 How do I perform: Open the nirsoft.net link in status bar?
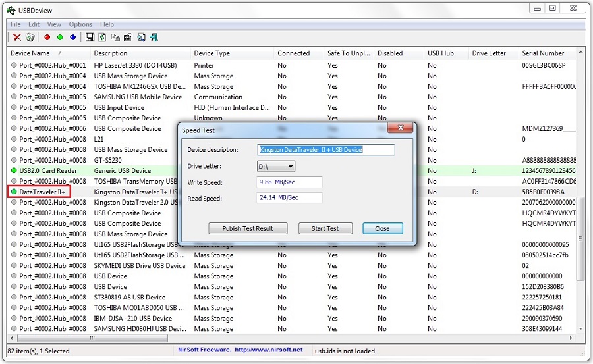pos(269,350)
